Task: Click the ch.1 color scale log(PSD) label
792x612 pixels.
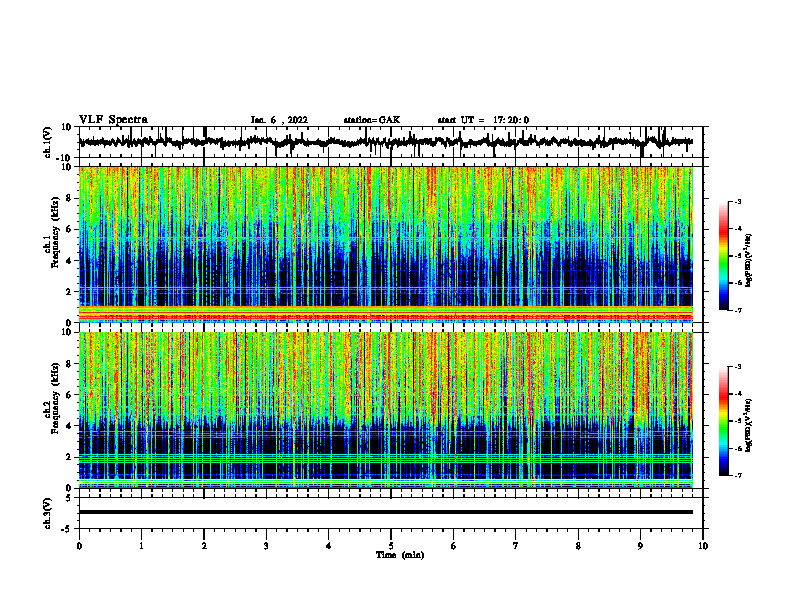Action: point(748,261)
